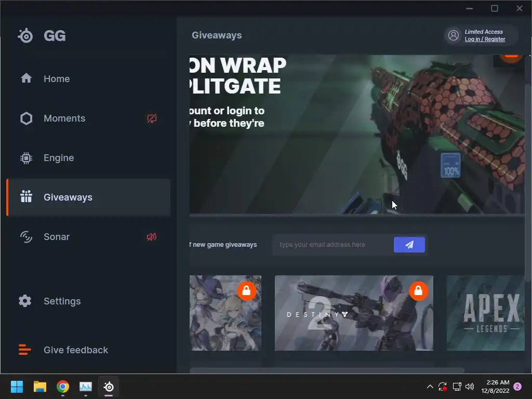Open the Windows Start menu
532x399 pixels.
click(17, 387)
